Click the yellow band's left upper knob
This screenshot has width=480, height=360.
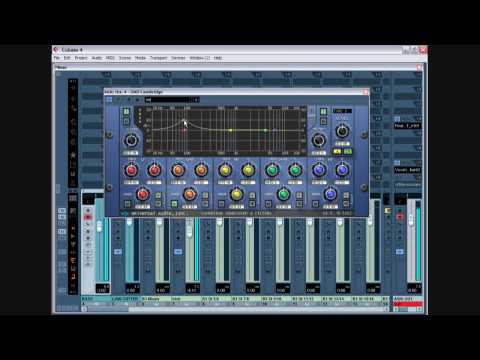point(225,170)
